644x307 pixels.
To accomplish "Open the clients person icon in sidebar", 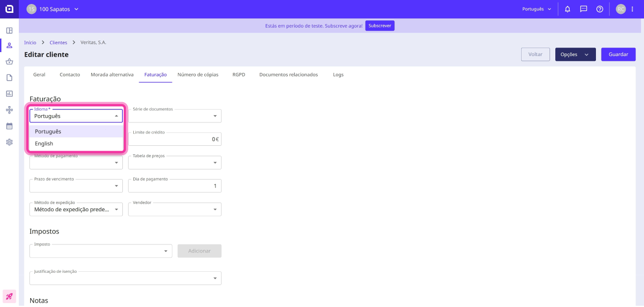I will (9, 46).
